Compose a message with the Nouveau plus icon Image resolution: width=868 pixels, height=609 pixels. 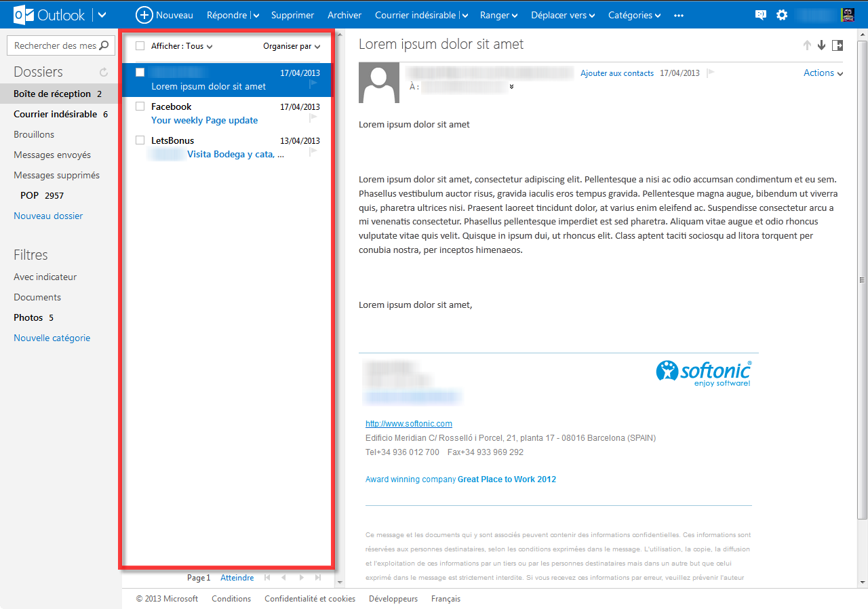pos(144,14)
